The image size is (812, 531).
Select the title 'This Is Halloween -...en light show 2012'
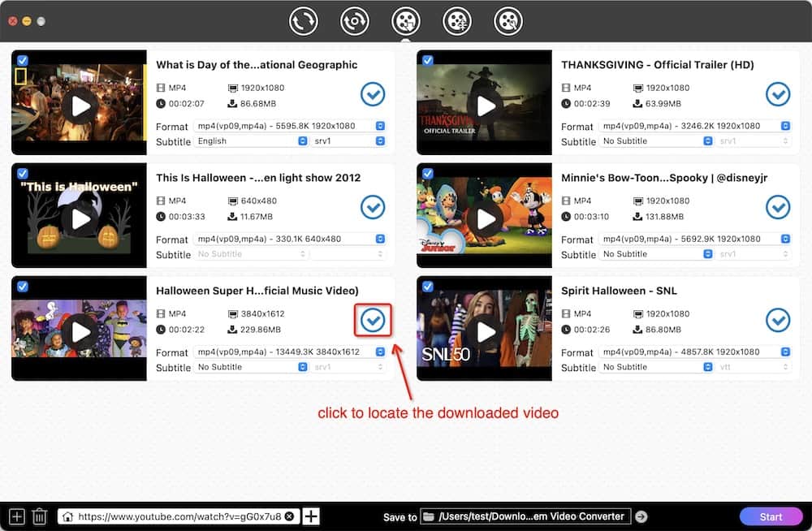click(258, 178)
